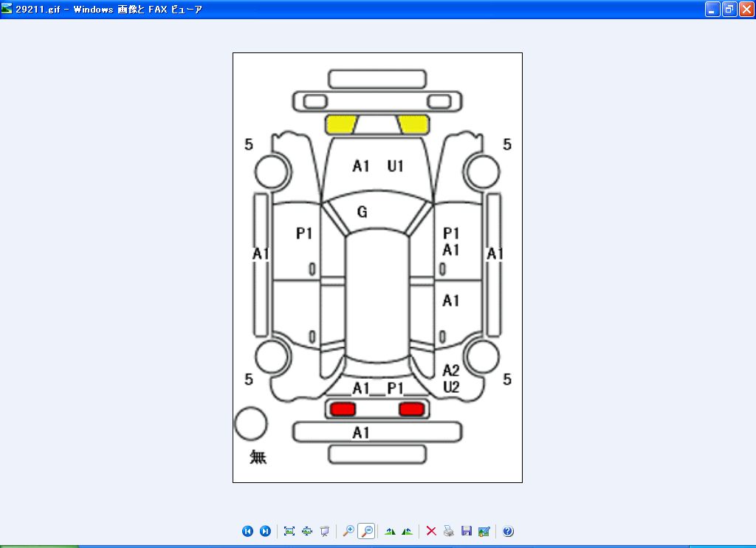Restore down the viewer window

[x=729, y=10]
